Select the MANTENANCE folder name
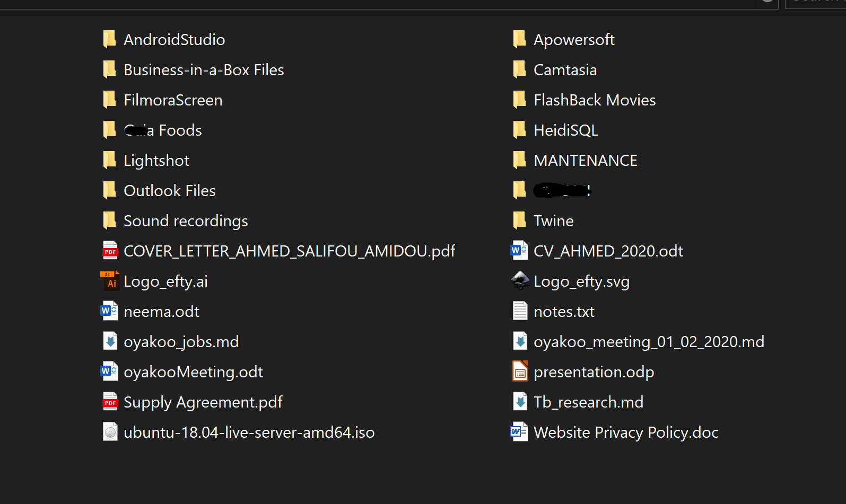 coord(586,161)
